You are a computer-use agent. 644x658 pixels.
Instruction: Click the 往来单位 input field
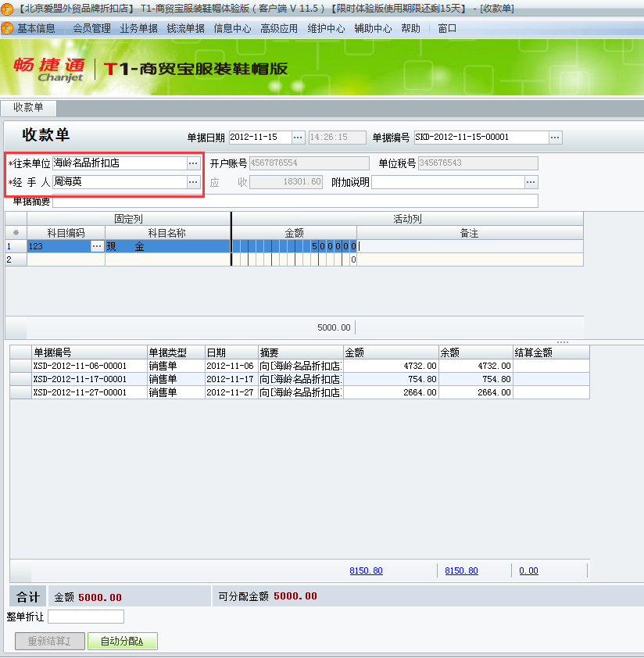point(120,163)
